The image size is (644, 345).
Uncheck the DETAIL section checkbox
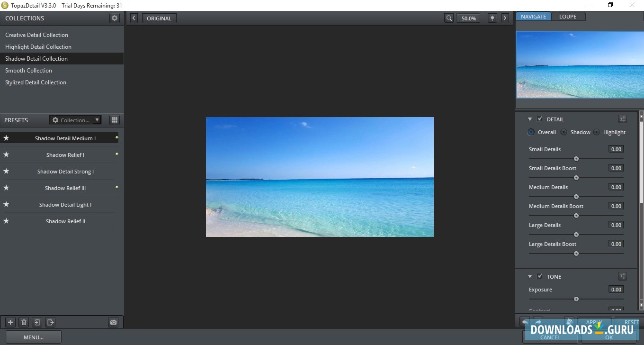coord(540,119)
